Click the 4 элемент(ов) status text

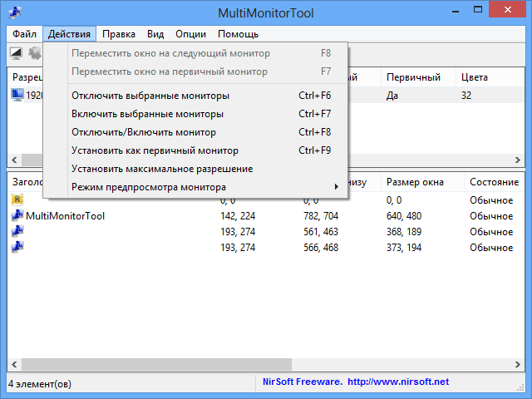click(x=40, y=384)
